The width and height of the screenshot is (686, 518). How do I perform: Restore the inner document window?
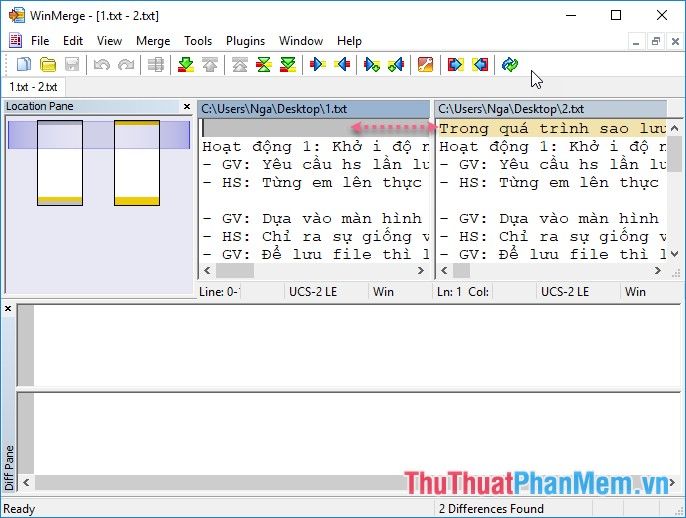655,42
